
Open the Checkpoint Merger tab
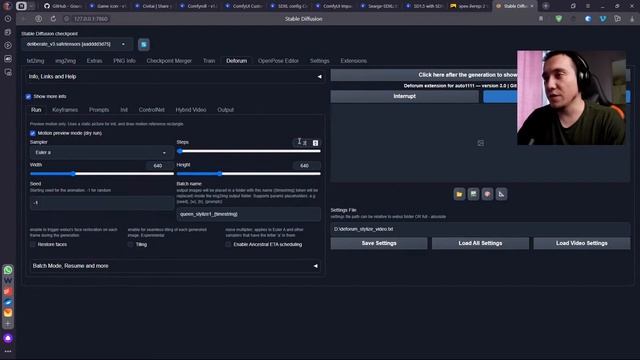tap(169, 61)
